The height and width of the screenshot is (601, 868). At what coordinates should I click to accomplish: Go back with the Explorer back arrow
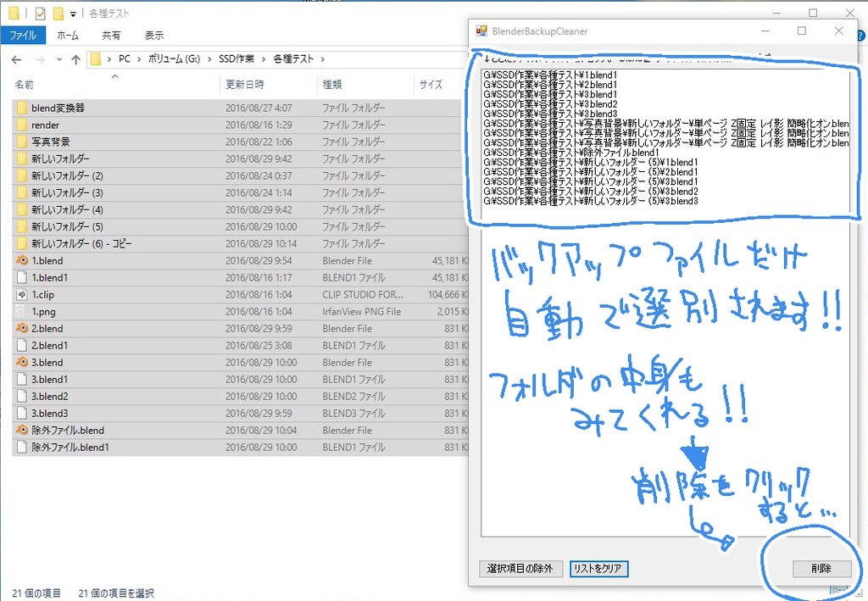pyautogui.click(x=17, y=59)
